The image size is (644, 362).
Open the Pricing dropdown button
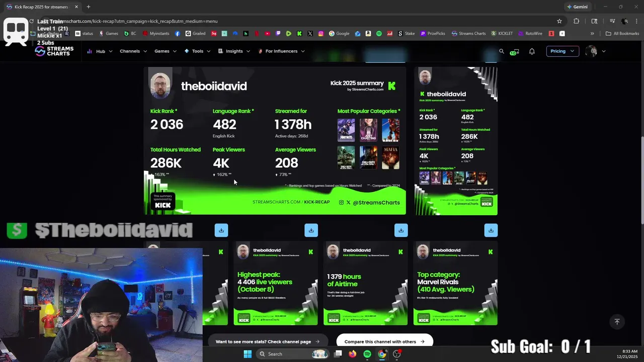562,51
